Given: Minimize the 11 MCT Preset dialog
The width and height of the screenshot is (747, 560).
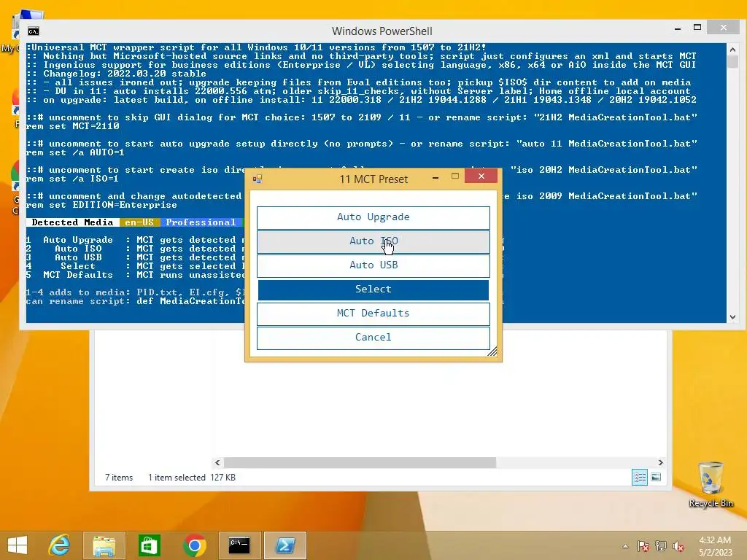Looking at the screenshot, I should tap(435, 178).
